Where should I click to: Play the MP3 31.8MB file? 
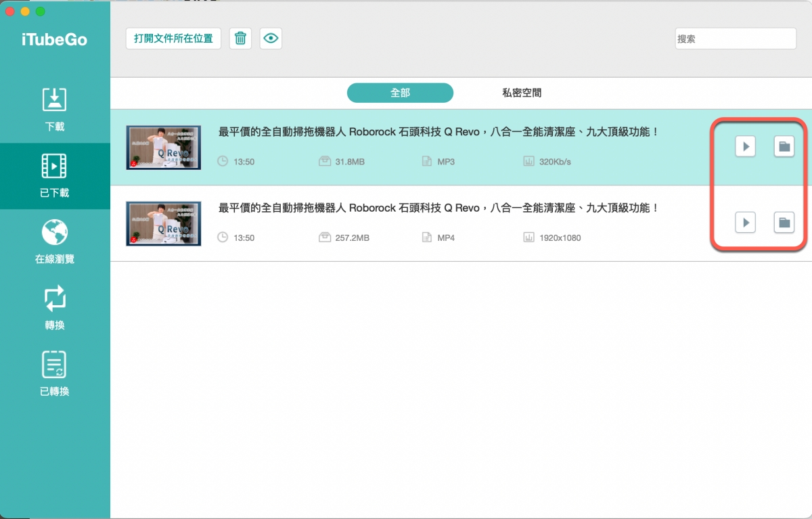(745, 146)
